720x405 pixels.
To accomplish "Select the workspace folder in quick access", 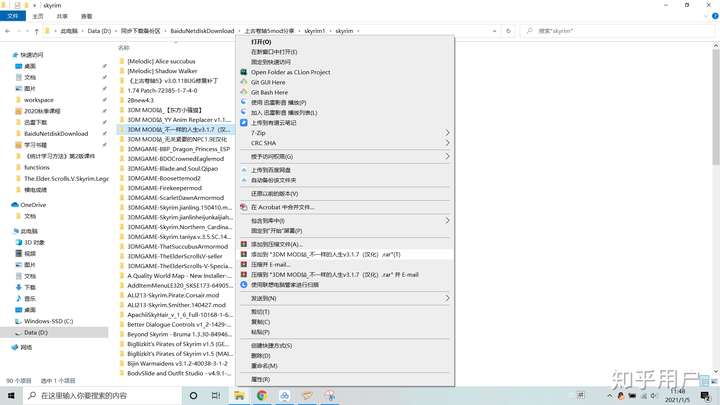I will [39, 100].
